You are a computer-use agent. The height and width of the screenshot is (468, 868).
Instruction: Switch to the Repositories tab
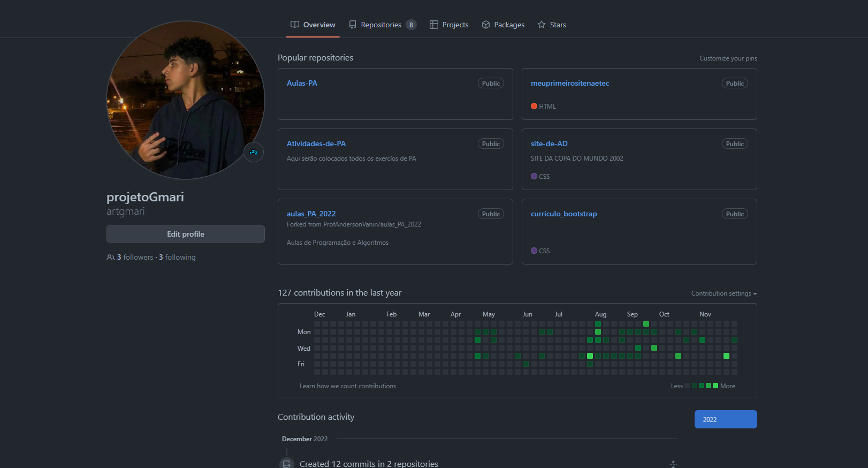click(381, 25)
